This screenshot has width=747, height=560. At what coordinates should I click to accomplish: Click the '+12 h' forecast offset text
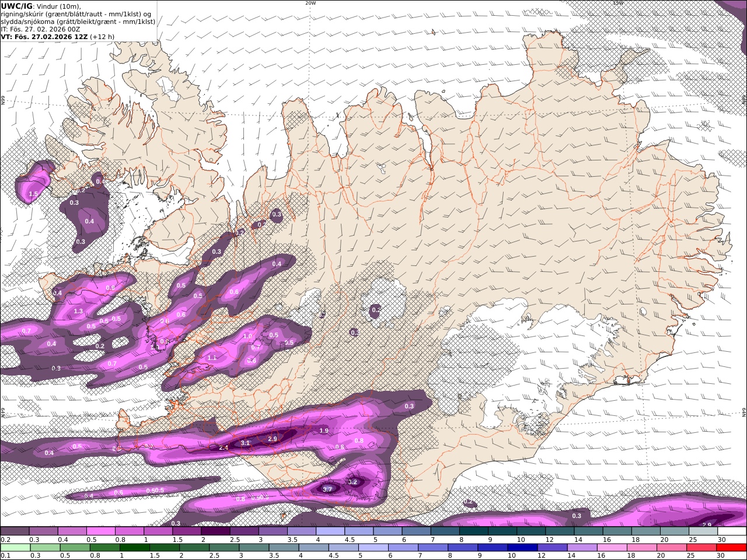coord(102,36)
